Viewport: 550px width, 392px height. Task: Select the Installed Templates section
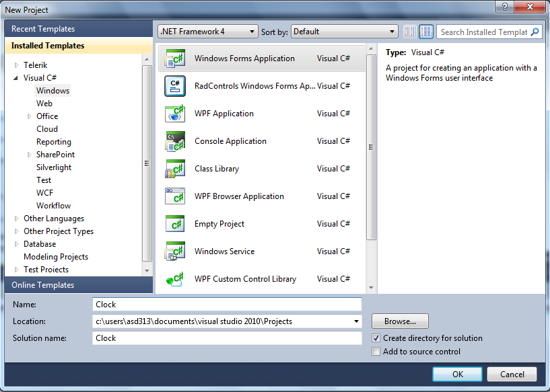click(x=79, y=46)
